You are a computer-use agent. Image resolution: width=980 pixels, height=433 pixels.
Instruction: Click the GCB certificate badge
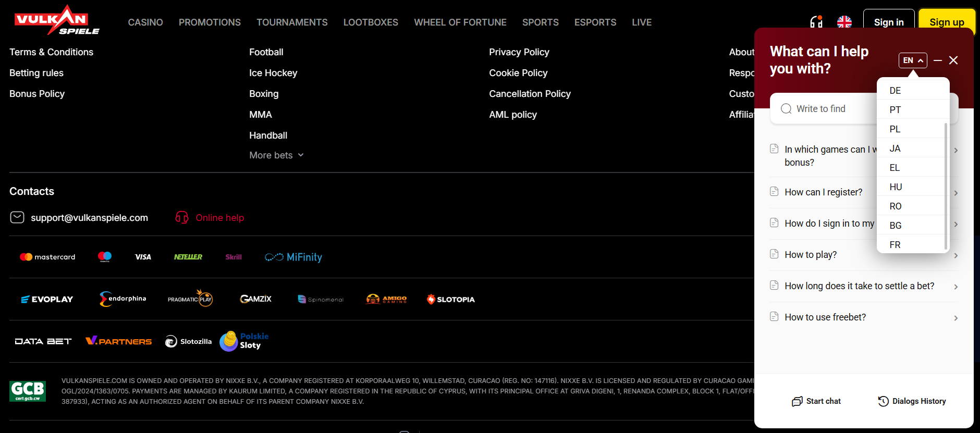pos(28,391)
